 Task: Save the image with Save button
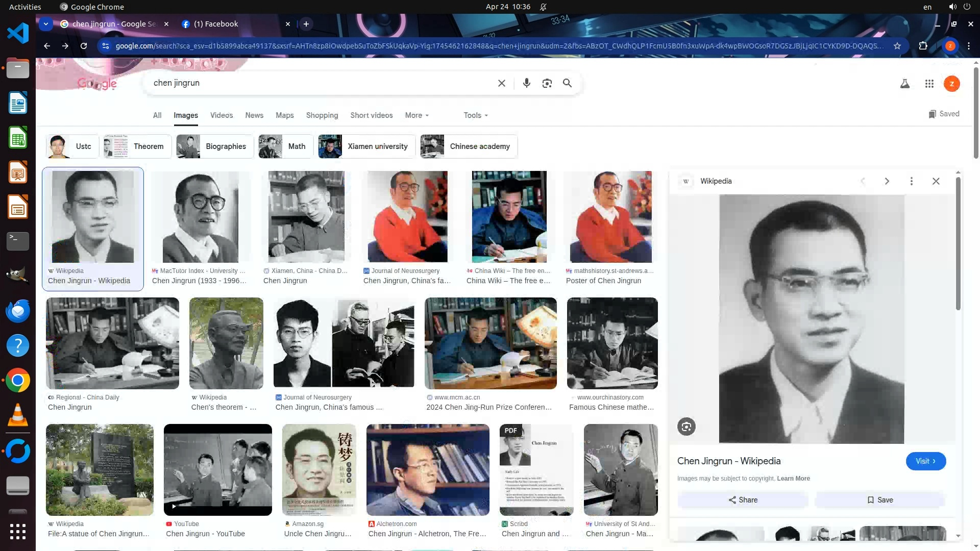[880, 500]
